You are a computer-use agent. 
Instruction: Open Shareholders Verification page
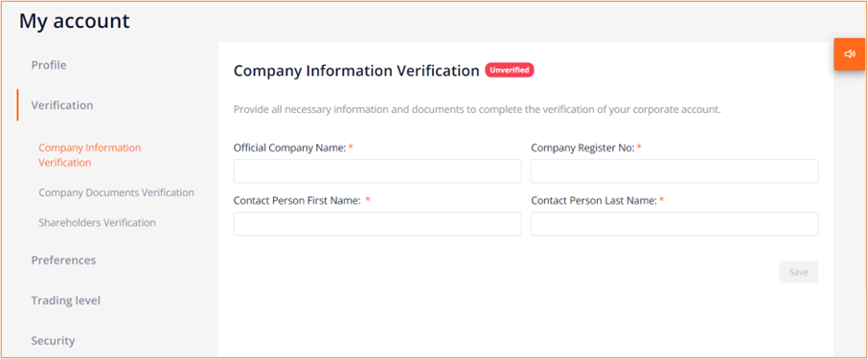pyautogui.click(x=97, y=222)
